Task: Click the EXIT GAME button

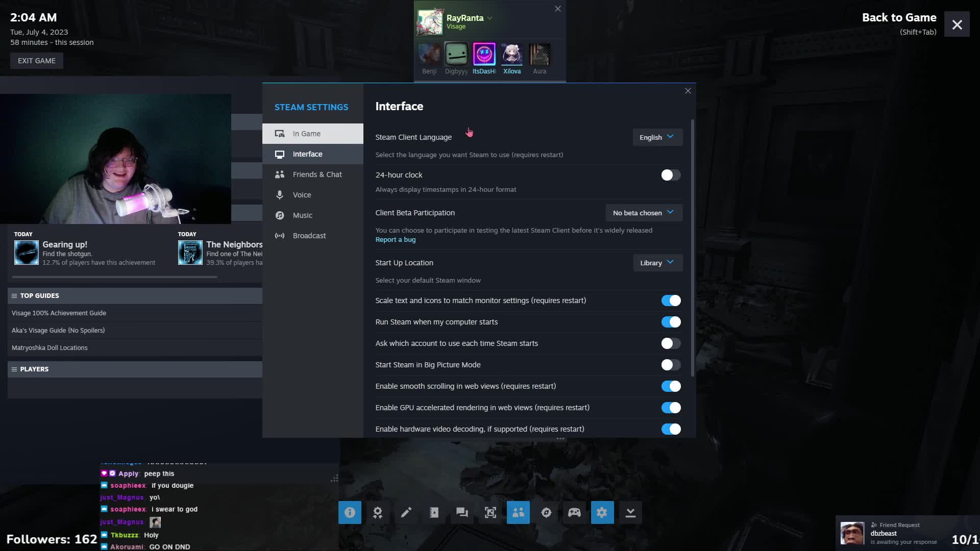Action: [37, 61]
